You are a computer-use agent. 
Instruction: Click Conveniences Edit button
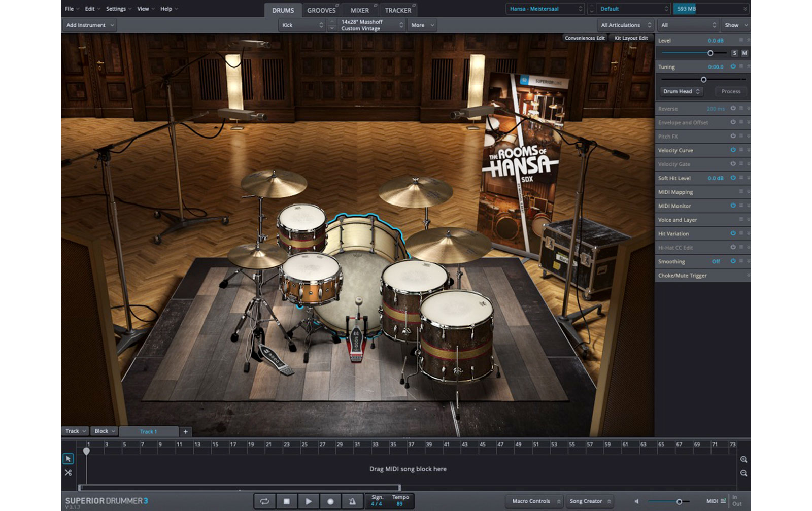[585, 38]
